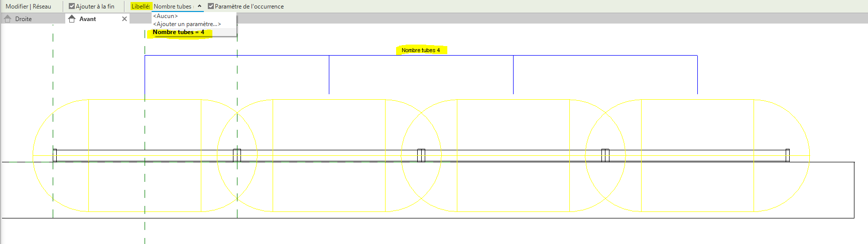868x244 pixels.
Task: Uncheck 'Paramètre de l'occurrence' checkbox
Action: (x=211, y=7)
